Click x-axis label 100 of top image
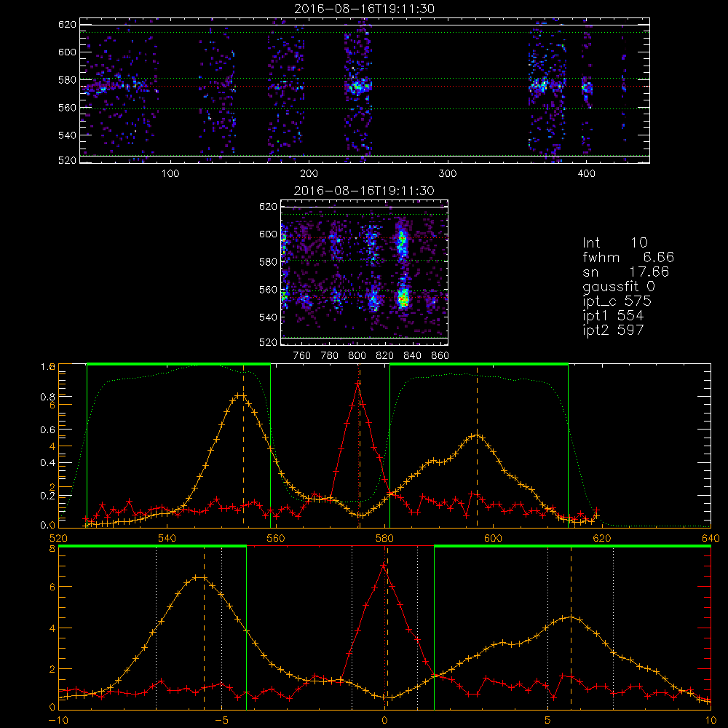Viewport: 728px width, 728px height. [x=170, y=174]
